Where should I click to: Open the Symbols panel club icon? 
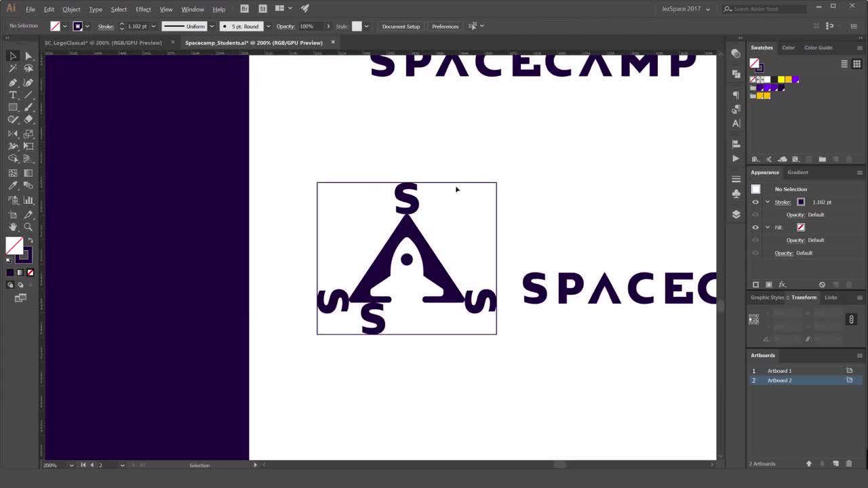coord(736,193)
